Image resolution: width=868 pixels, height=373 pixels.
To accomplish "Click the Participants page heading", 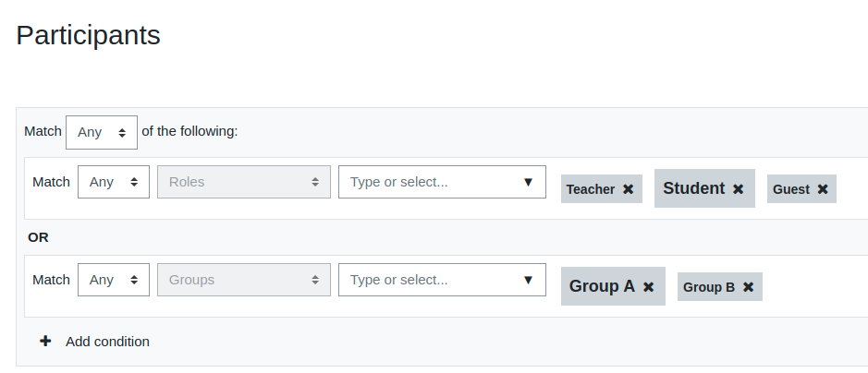I will tap(88, 35).
